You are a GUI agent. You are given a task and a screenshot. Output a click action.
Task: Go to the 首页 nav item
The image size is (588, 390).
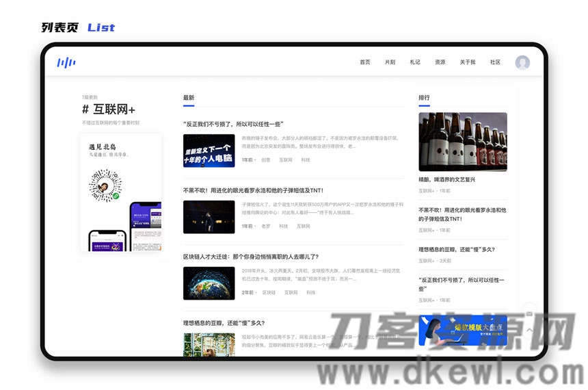365,62
